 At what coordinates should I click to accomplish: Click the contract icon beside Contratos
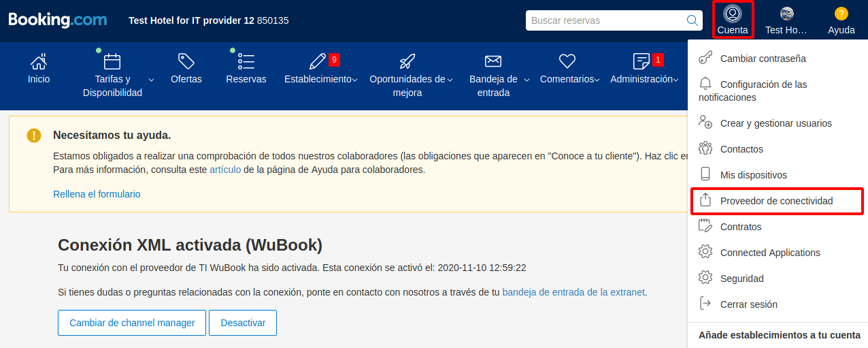705,226
